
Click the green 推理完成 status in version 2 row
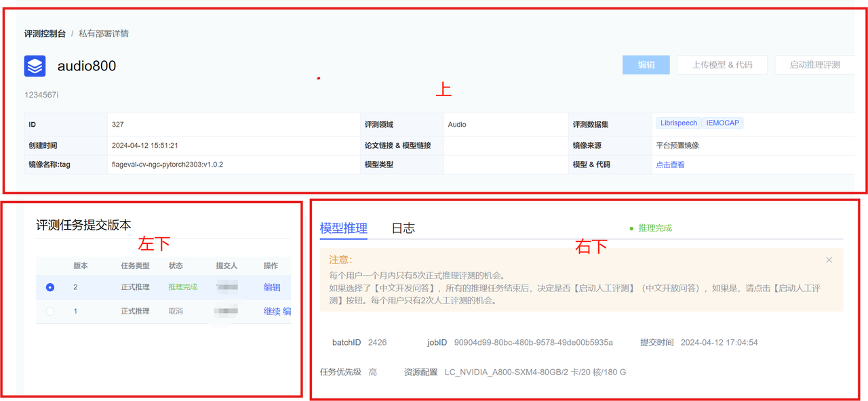(x=182, y=287)
